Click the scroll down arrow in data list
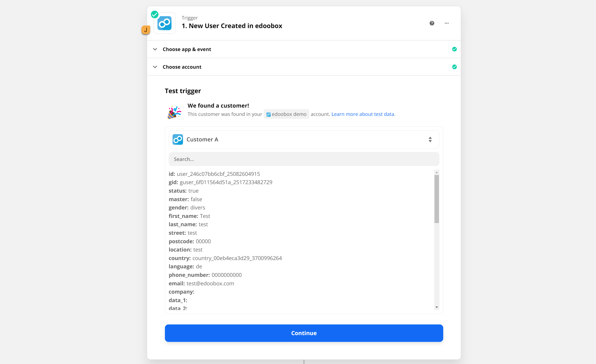 point(437,307)
